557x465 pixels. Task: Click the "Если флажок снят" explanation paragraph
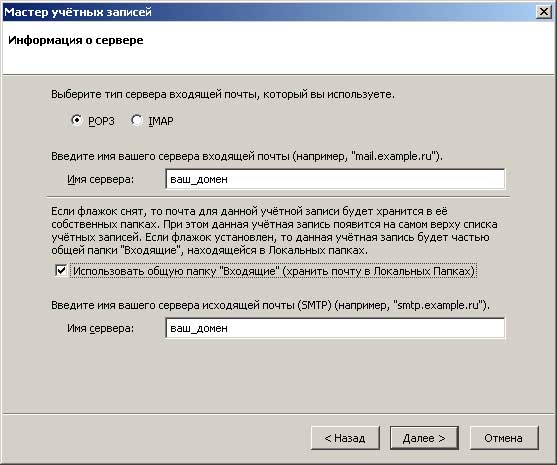274,231
